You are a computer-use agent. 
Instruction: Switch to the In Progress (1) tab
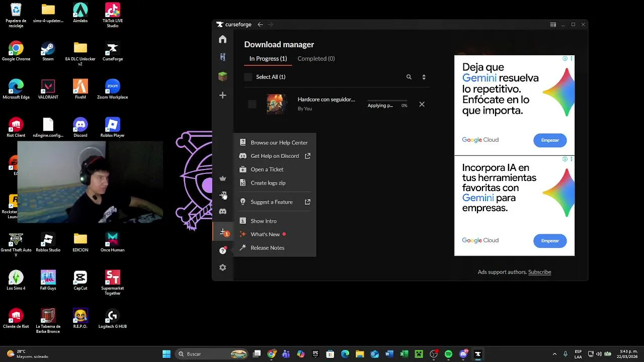click(x=268, y=58)
